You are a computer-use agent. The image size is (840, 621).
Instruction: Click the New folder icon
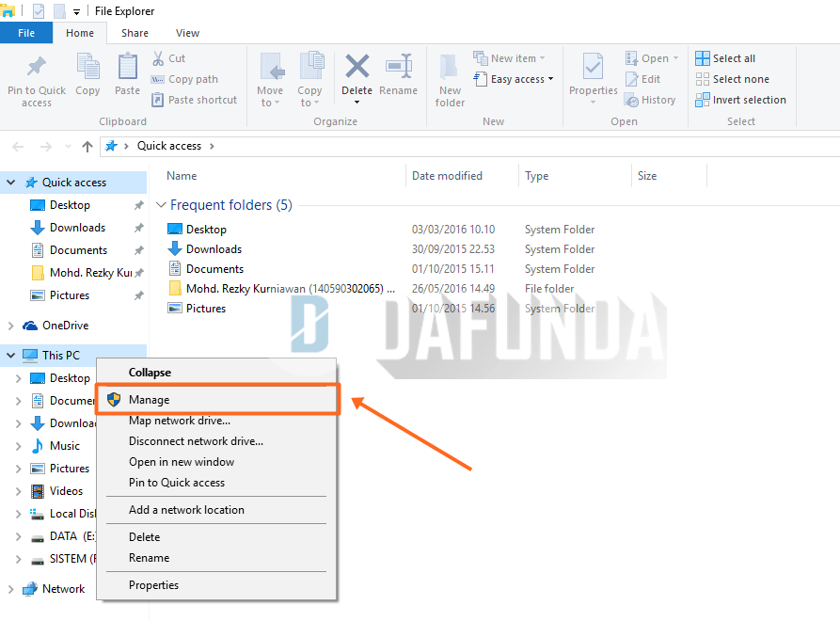click(450, 70)
